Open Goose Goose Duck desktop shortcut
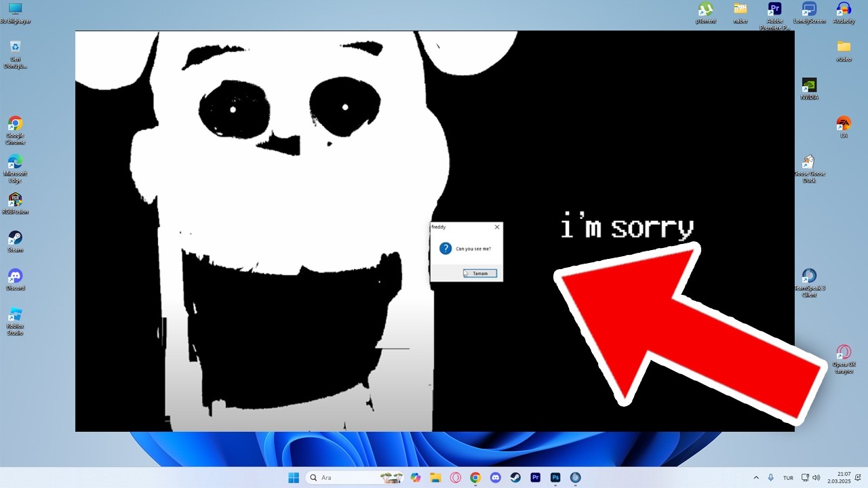This screenshot has width=868, height=488. click(x=809, y=169)
